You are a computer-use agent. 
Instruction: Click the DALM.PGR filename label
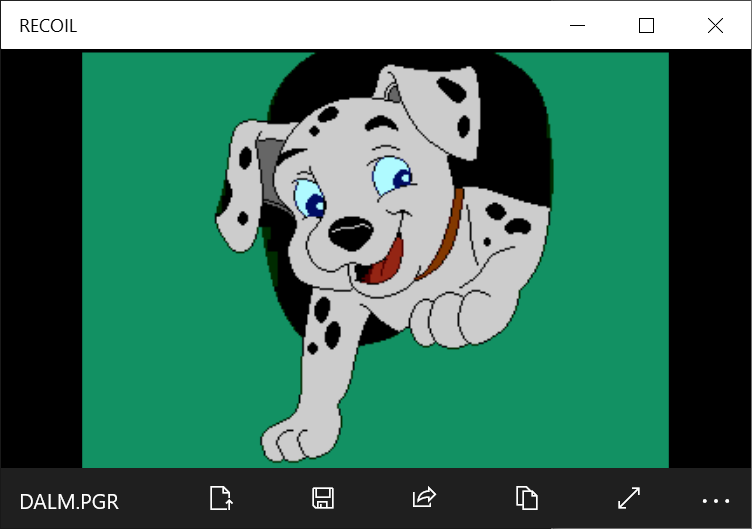coord(69,501)
